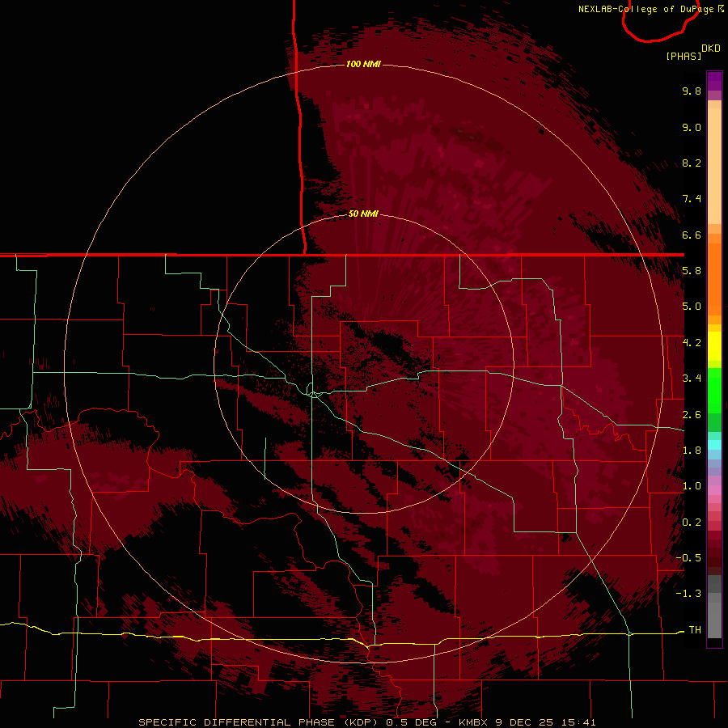Click the 5.8 value on the color scale
Screen dimensions: 728x728
pyautogui.click(x=692, y=271)
